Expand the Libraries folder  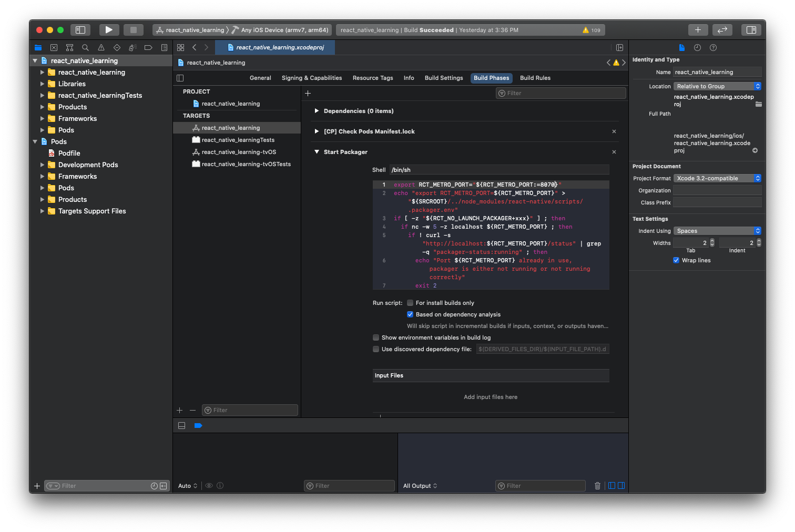click(42, 84)
